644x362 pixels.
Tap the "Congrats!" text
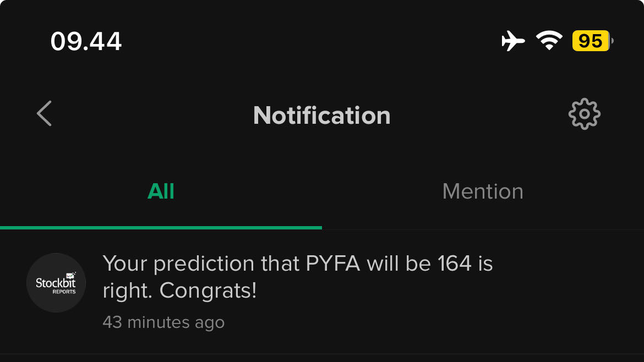click(x=208, y=291)
